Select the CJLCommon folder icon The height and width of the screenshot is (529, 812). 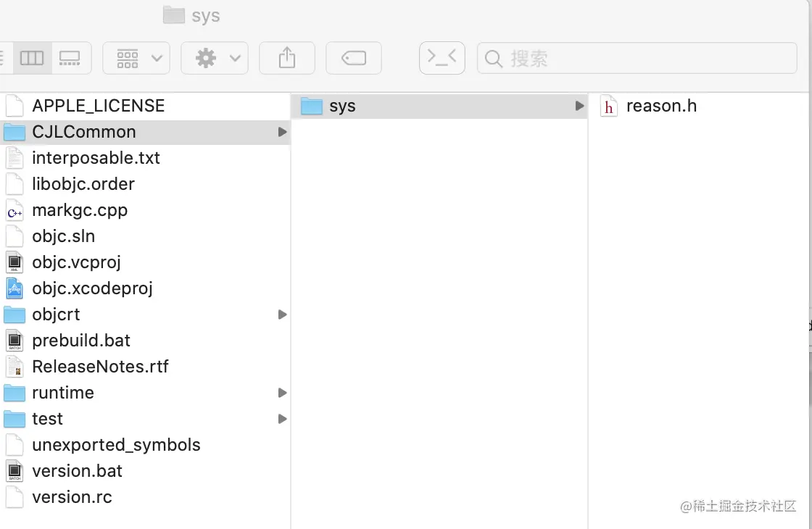(x=14, y=132)
